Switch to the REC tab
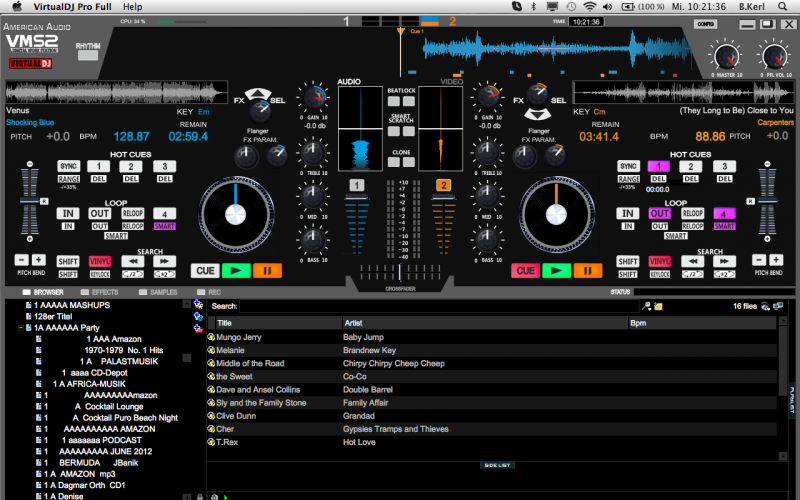800x500 pixels. tap(209, 292)
